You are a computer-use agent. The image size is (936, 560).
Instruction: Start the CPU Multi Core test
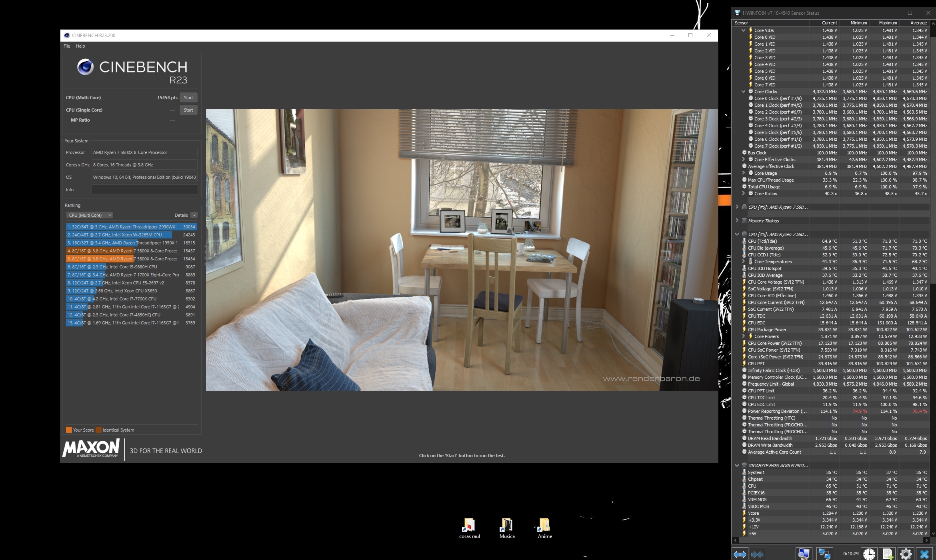[x=188, y=98]
